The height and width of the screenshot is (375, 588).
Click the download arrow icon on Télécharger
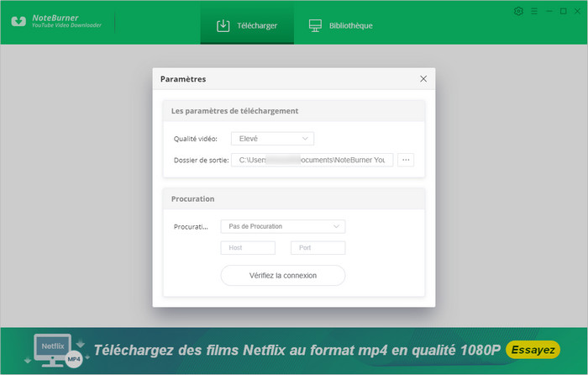pos(223,25)
